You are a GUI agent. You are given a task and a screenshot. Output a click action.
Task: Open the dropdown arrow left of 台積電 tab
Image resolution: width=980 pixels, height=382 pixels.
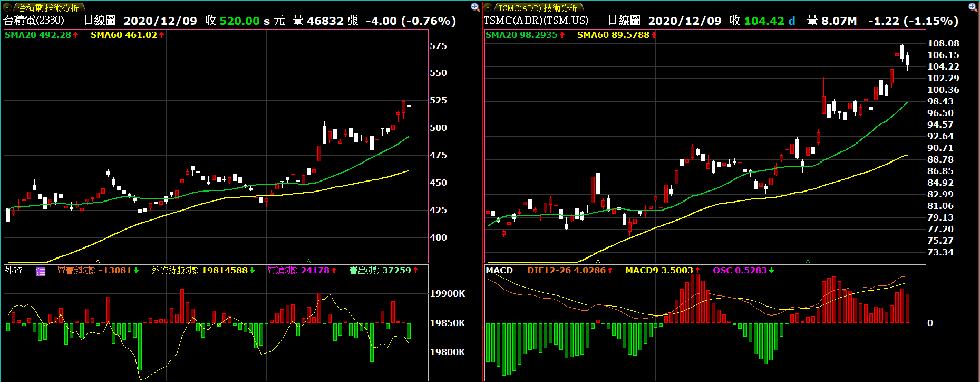tap(7, 7)
